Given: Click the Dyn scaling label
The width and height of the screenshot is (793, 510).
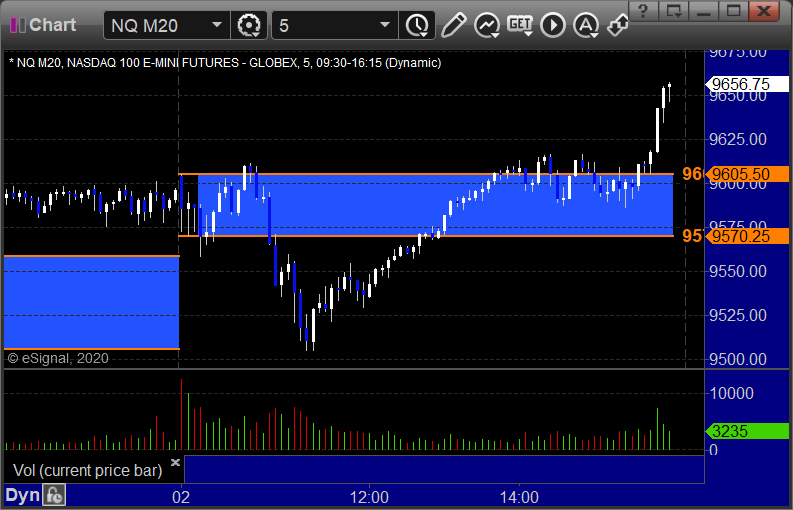Looking at the screenshot, I should [22, 495].
